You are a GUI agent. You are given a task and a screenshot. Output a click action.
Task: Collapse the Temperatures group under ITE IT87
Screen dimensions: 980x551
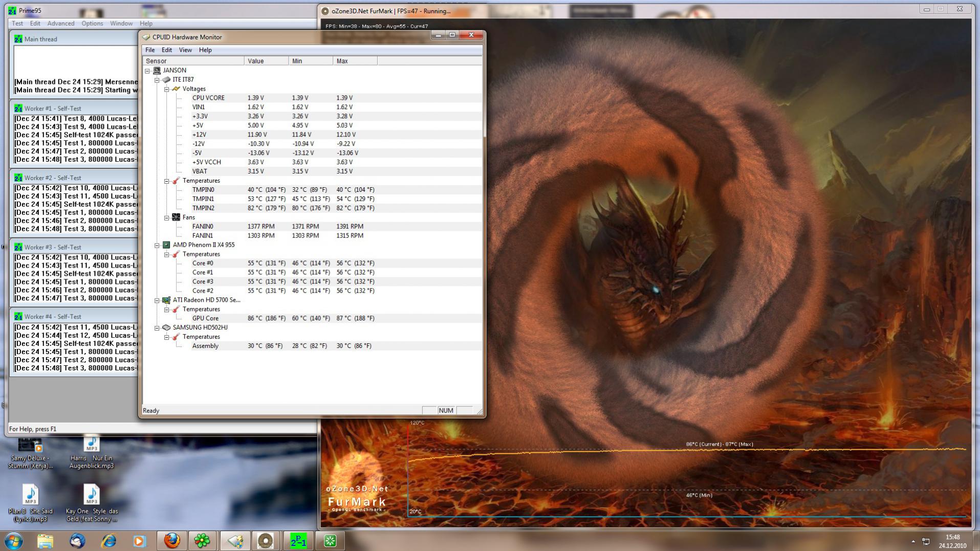[x=166, y=181]
